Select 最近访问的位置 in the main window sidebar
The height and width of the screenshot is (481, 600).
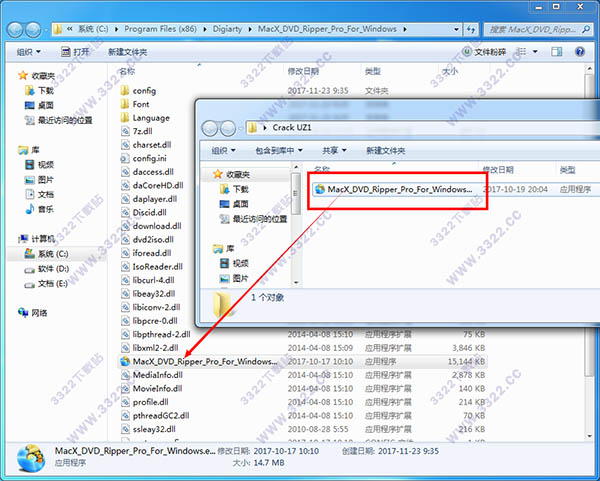pyautogui.click(x=59, y=120)
